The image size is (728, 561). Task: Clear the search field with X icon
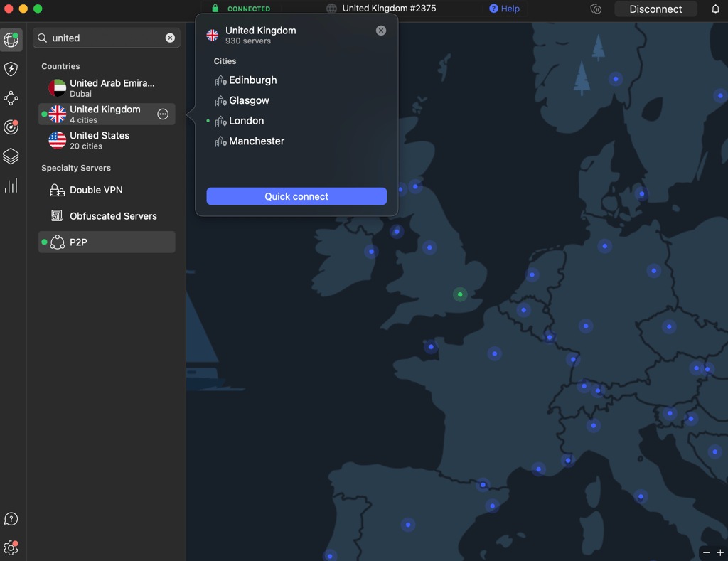click(171, 38)
